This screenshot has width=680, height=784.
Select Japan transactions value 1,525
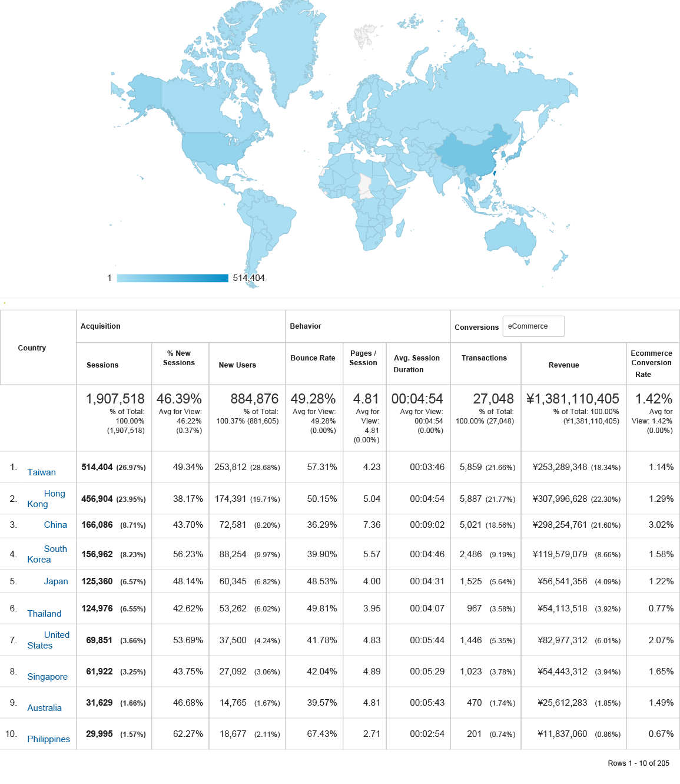pos(471,581)
